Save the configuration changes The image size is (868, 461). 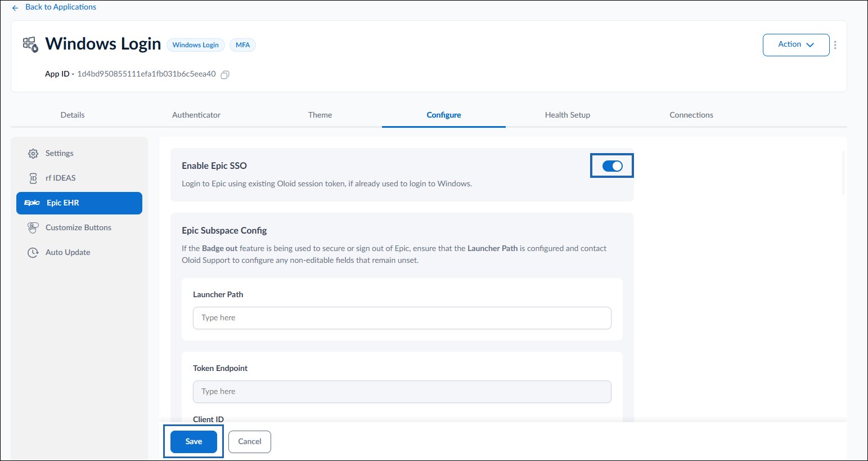[x=194, y=442]
